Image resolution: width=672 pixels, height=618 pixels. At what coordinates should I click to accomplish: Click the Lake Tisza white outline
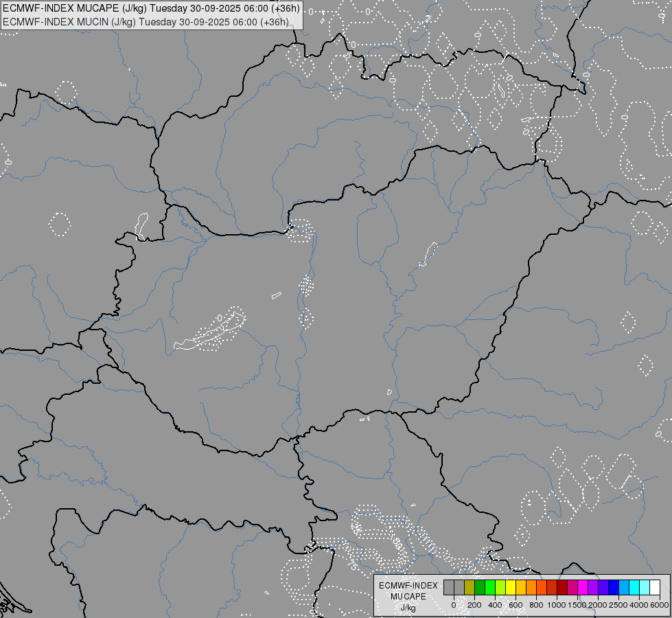tap(428, 254)
